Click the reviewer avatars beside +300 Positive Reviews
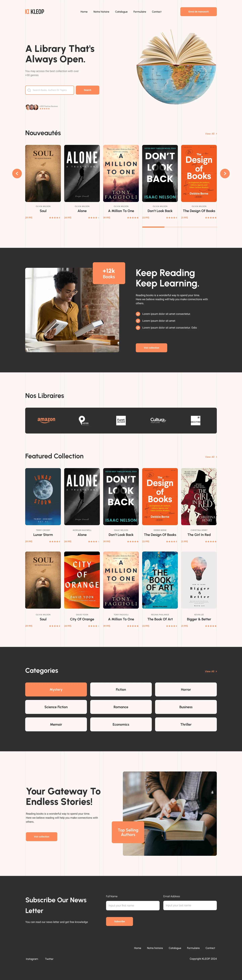242x980 pixels. point(32,107)
